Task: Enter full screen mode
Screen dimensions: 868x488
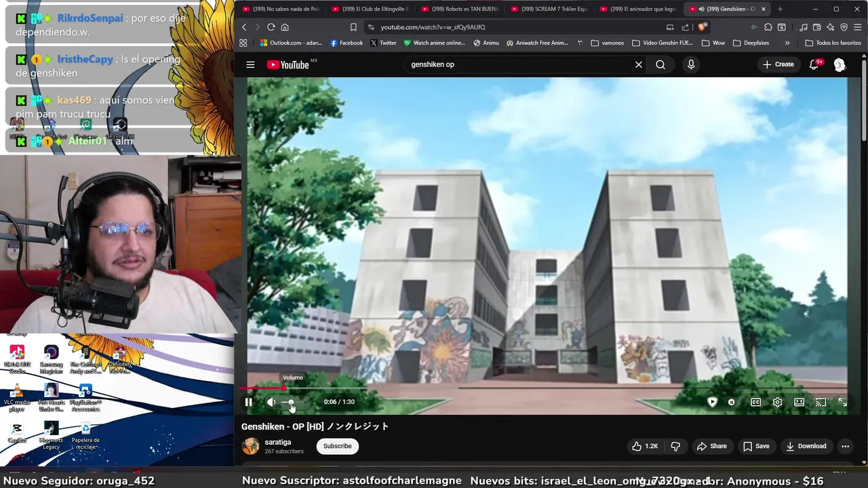Action: [x=842, y=402]
